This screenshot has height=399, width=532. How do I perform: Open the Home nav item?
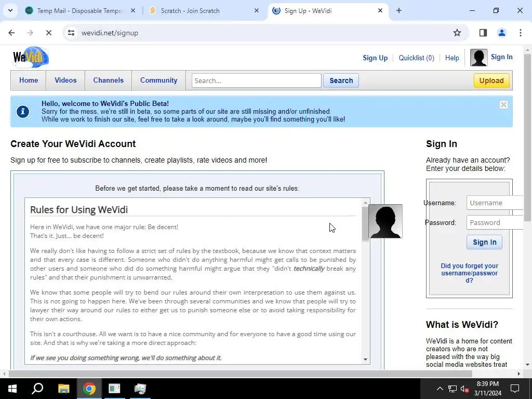[x=29, y=81]
